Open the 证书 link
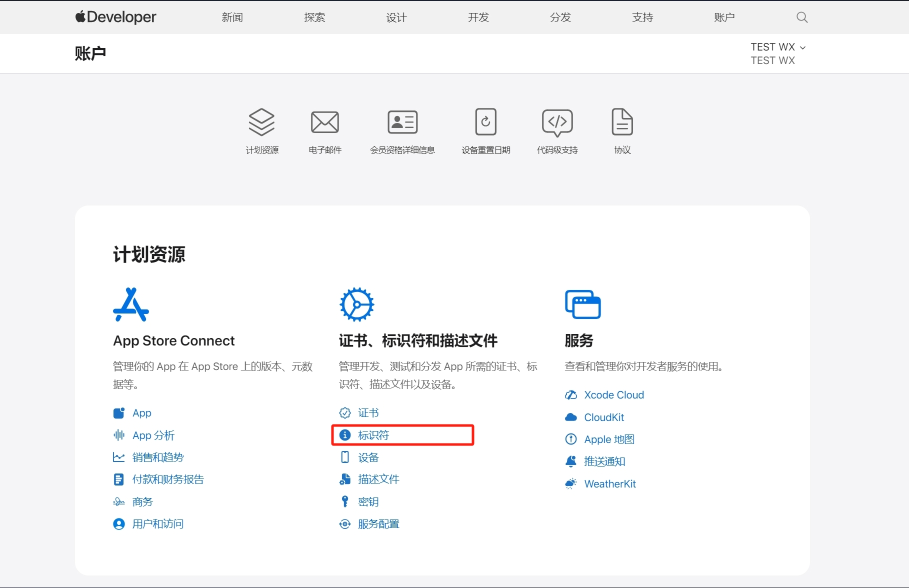The height and width of the screenshot is (588, 909). tap(368, 413)
